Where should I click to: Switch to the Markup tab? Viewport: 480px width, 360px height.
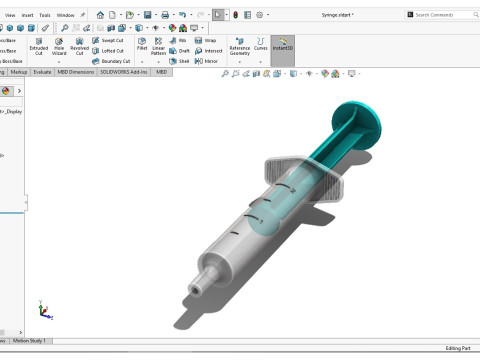(19, 72)
